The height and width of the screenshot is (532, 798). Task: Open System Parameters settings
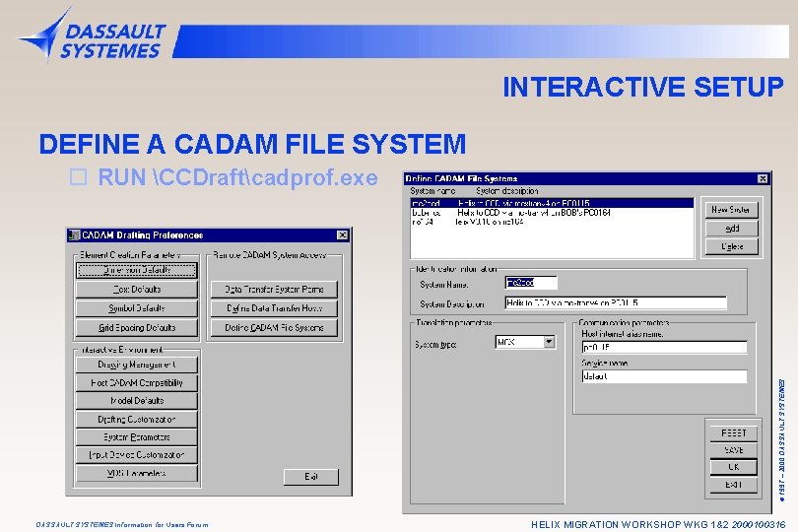point(136,436)
